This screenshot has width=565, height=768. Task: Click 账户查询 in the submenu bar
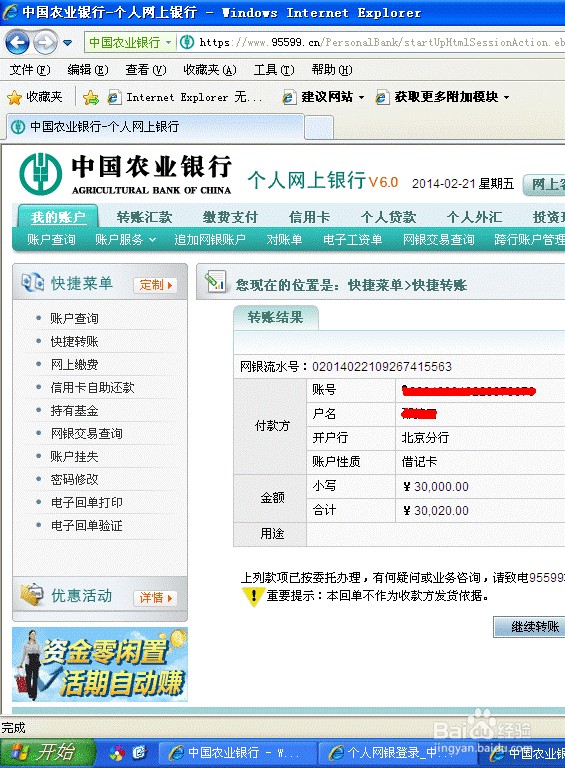tap(51, 240)
